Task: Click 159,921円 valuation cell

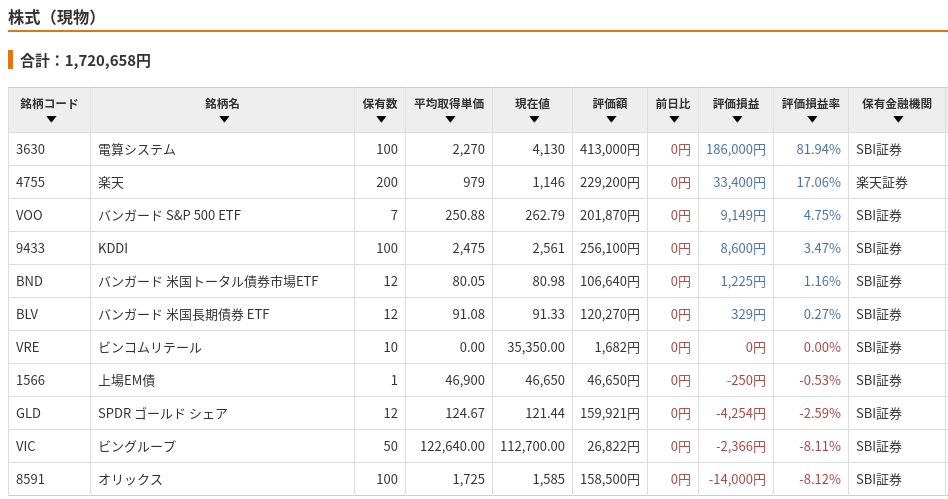Action: click(x=609, y=413)
